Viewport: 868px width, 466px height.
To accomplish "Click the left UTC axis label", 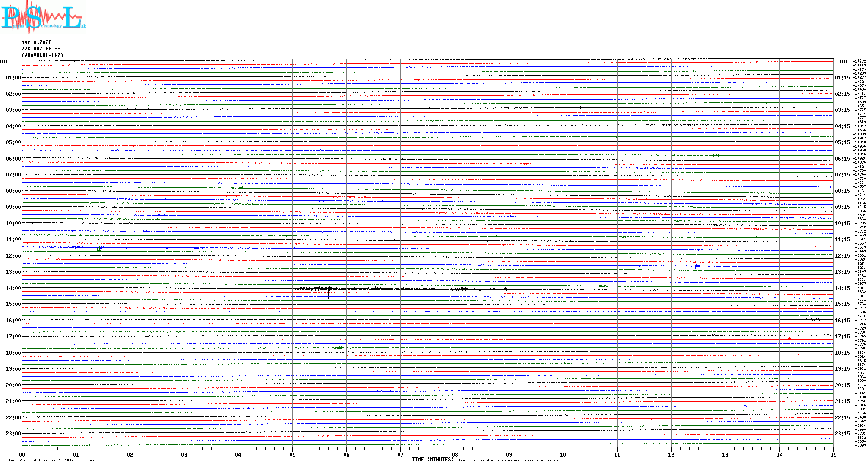I will click(x=4, y=62).
